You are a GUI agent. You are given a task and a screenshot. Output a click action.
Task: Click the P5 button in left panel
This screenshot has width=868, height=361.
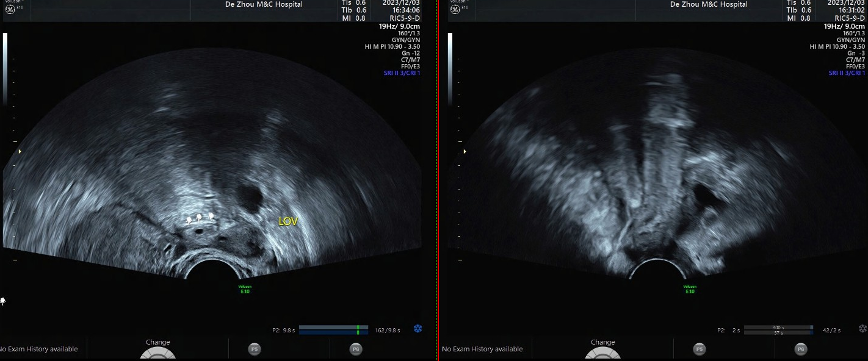click(x=255, y=349)
